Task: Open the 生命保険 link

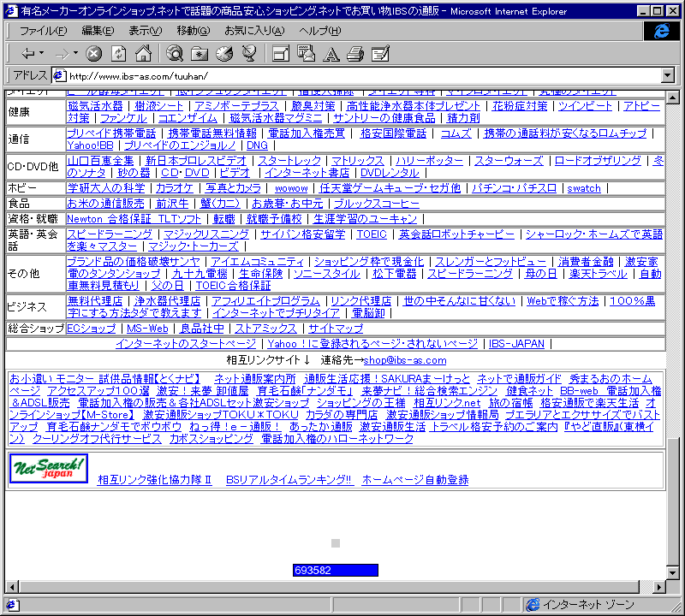Action: point(261,274)
